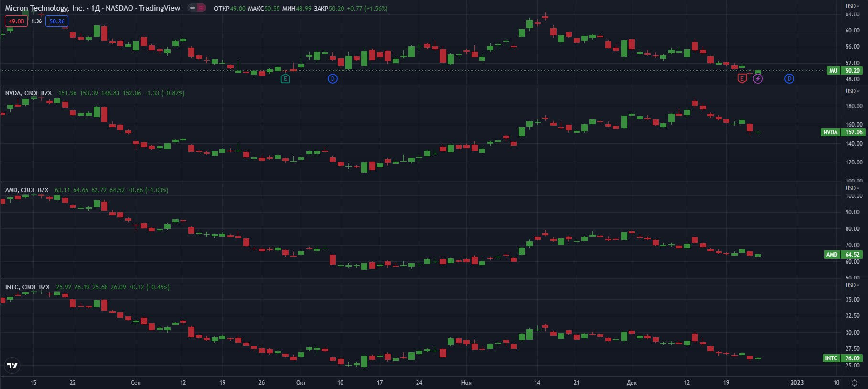The width and height of the screenshot is (868, 389).
Task: Click the МАКС 50.55 high value
Action: (264, 8)
